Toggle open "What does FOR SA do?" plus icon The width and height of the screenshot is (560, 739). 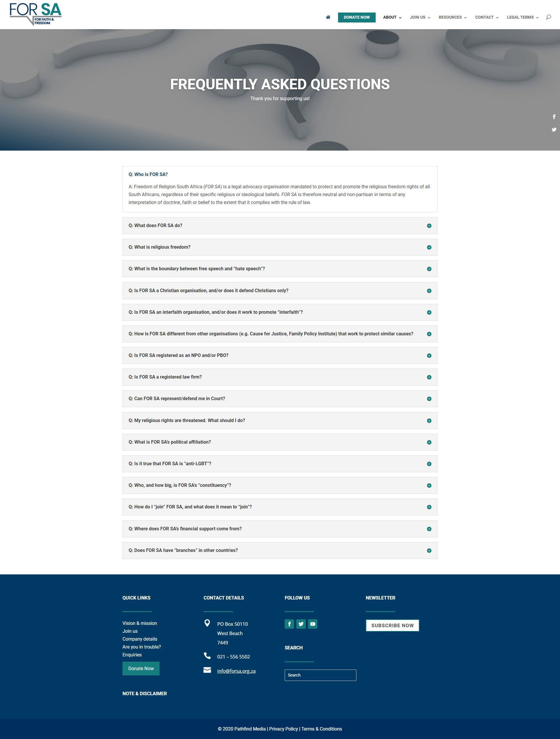[x=429, y=226]
